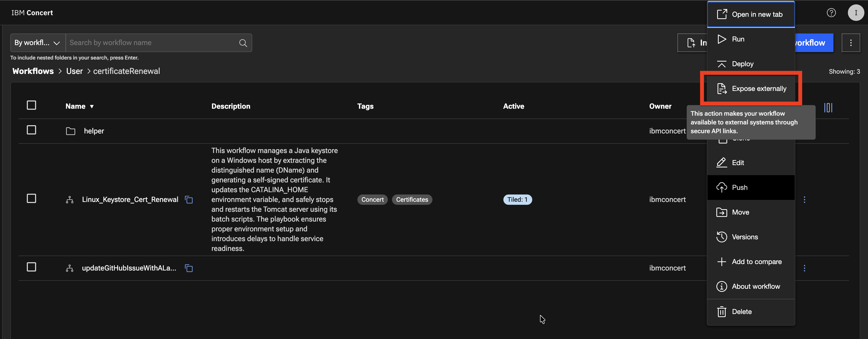Select all rows with header checkbox
Screen dimensions: 868x339
(31, 105)
